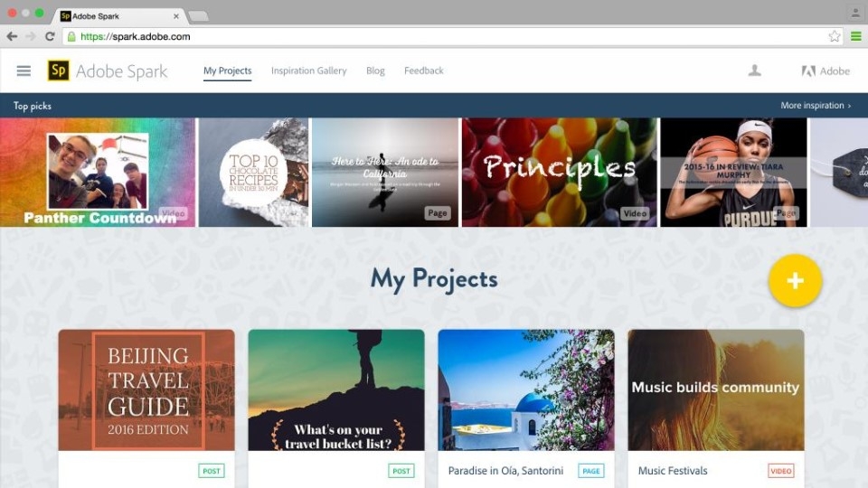The image size is (868, 488).
Task: Open the Feedback link
Action: [423, 70]
